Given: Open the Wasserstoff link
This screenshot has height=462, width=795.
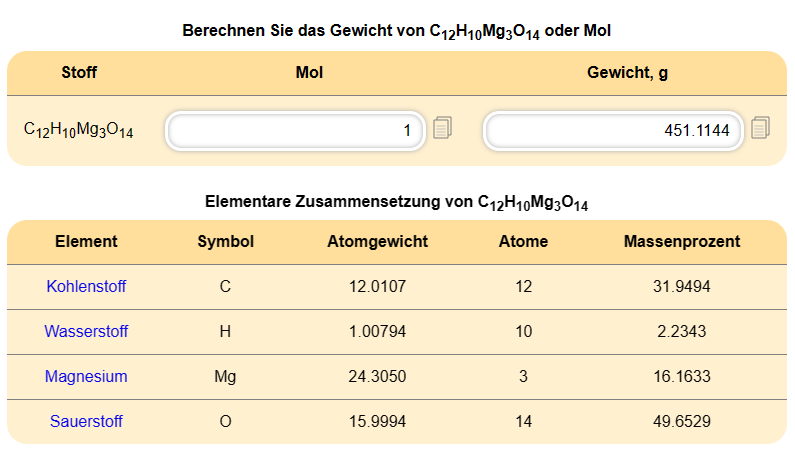Looking at the screenshot, I should [x=86, y=332].
